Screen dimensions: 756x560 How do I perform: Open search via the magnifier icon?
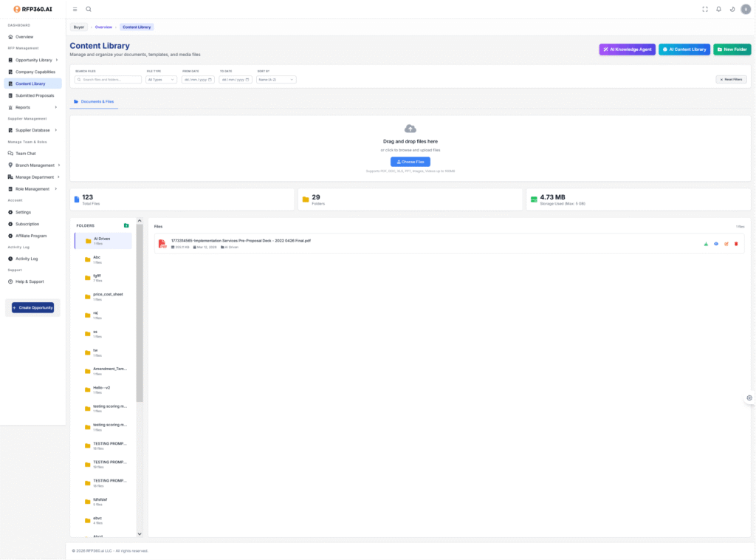tap(89, 9)
